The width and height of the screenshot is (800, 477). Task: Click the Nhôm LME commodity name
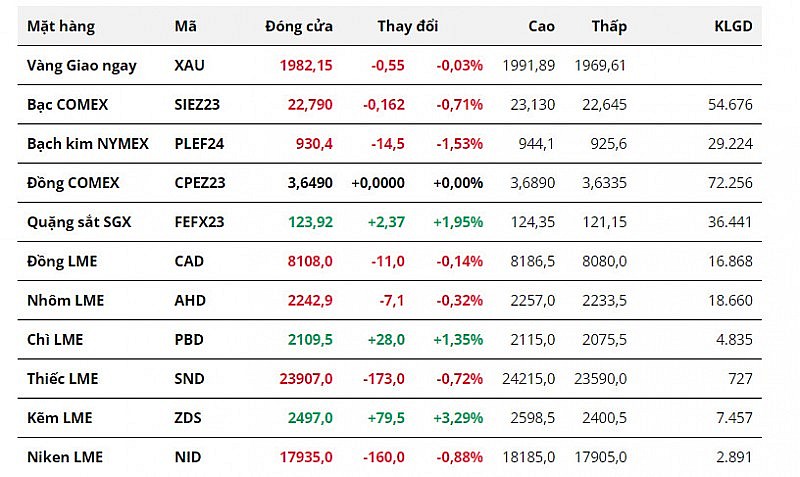click(x=65, y=300)
